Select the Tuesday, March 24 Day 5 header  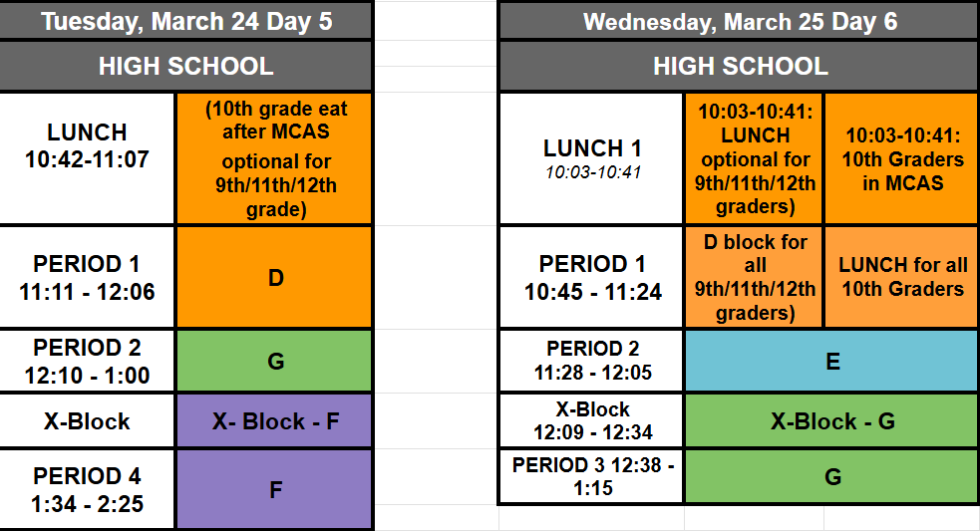pos(186,21)
